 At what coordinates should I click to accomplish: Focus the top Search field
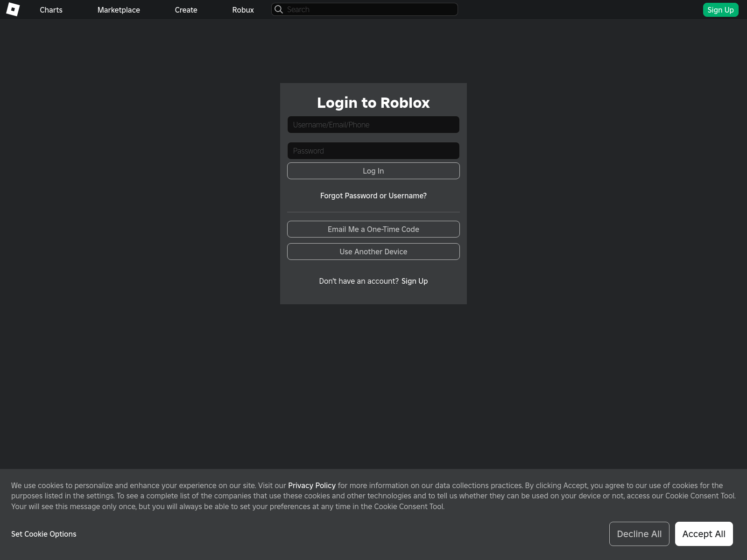click(x=365, y=9)
